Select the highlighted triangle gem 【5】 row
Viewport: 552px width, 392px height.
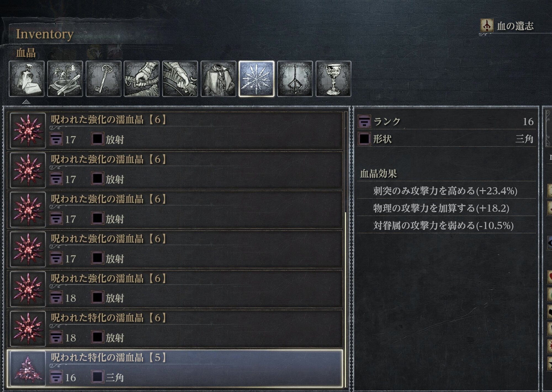point(175,369)
